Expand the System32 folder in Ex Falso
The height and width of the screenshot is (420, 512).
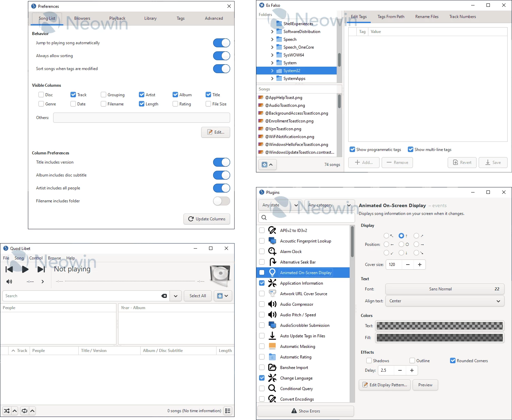point(272,71)
